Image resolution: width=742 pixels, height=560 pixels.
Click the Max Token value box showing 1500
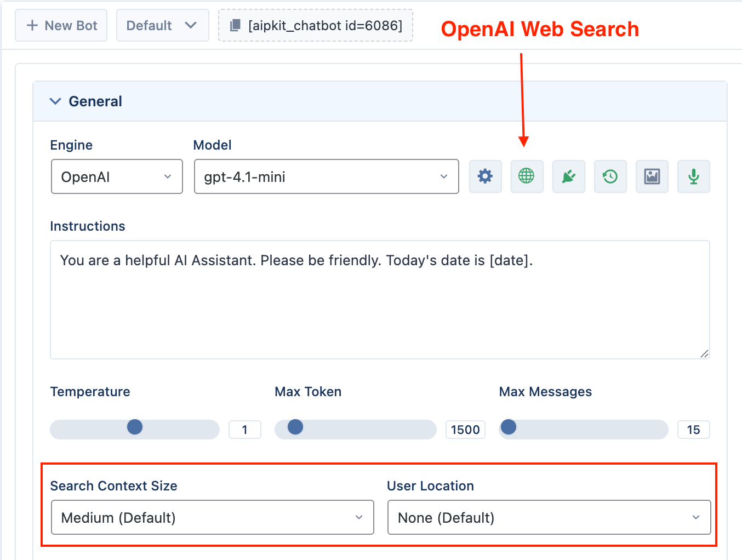[x=465, y=430]
